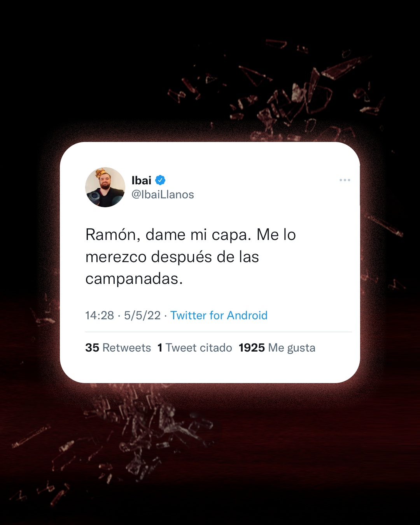Click the blue verified badge beside Ibai

tap(160, 180)
